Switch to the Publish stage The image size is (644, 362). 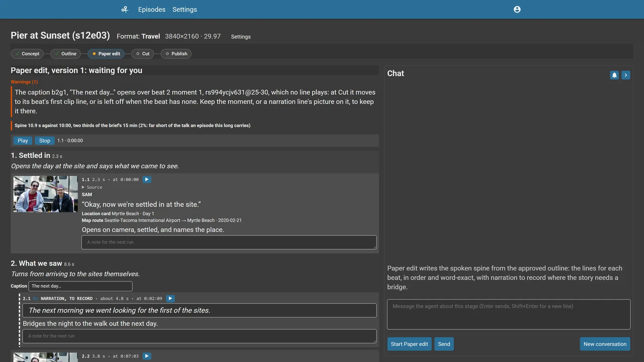coord(176,53)
